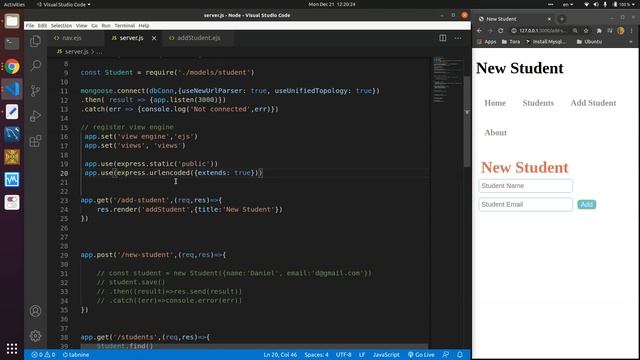Screen dimensions: 640x360
Task: Open Google Chrome from the dock
Action: [12, 66]
